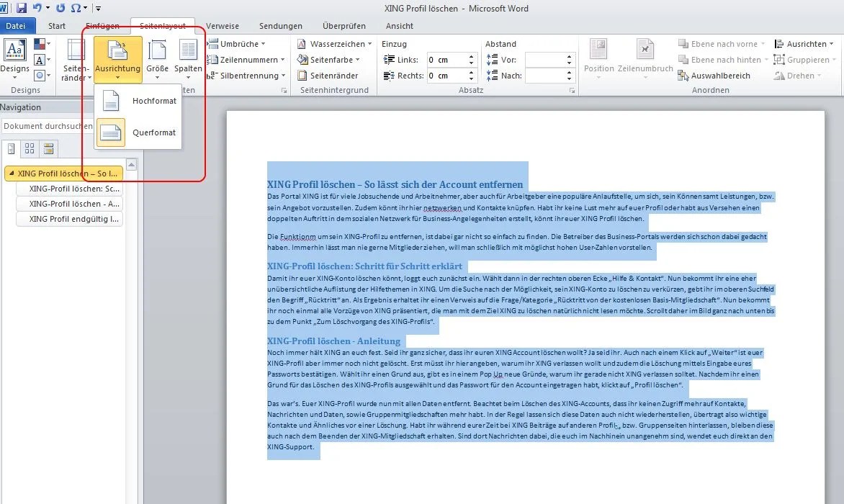This screenshot has height=504, width=844.
Task: Show page thumbnails in Navigation pane
Action: tap(30, 148)
